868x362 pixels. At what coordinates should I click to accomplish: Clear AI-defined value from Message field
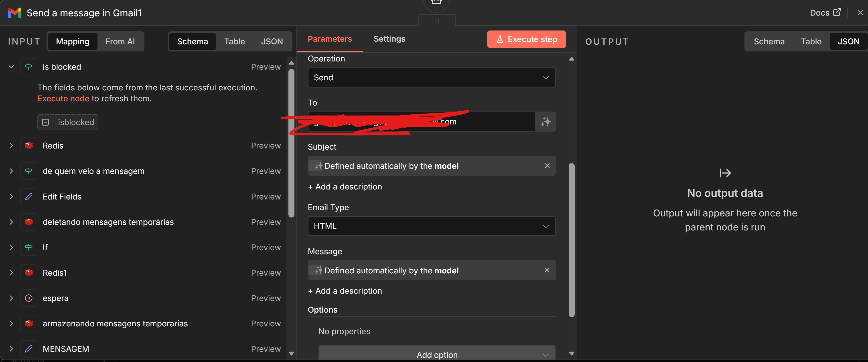[547, 270]
